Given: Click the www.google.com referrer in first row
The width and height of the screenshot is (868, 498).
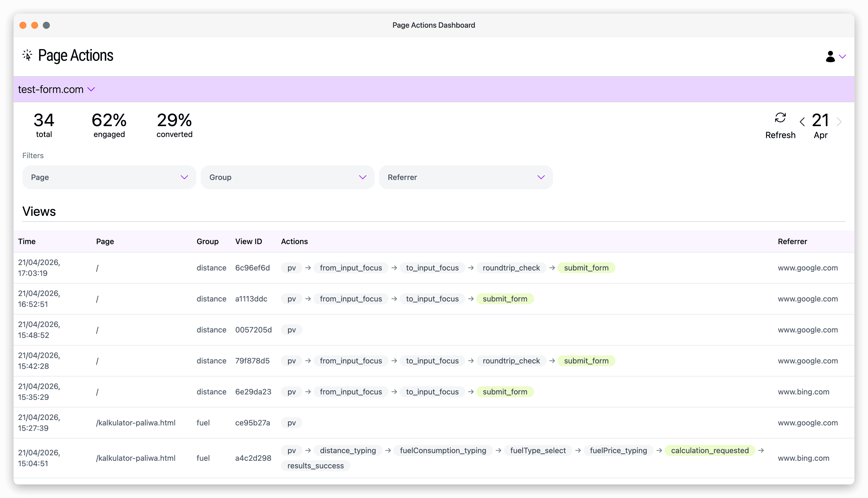Looking at the screenshot, I should click(808, 268).
